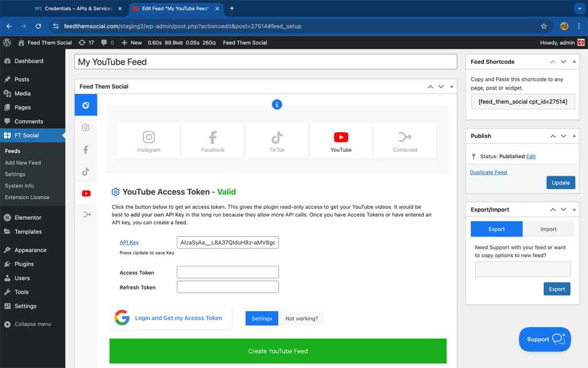Move Feed Them Social panel up
Screen dimensions: 588x368
point(430,87)
